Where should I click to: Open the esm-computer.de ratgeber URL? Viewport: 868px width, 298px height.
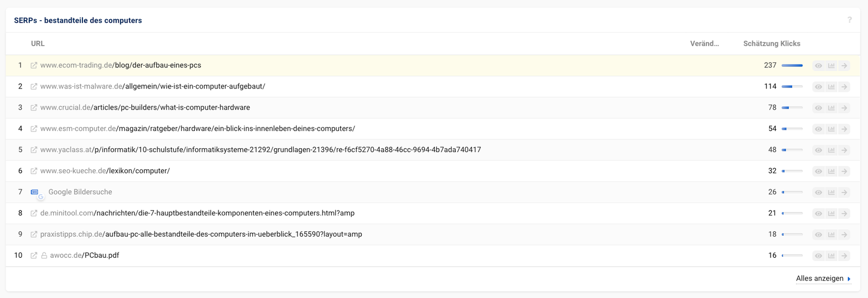tap(197, 129)
